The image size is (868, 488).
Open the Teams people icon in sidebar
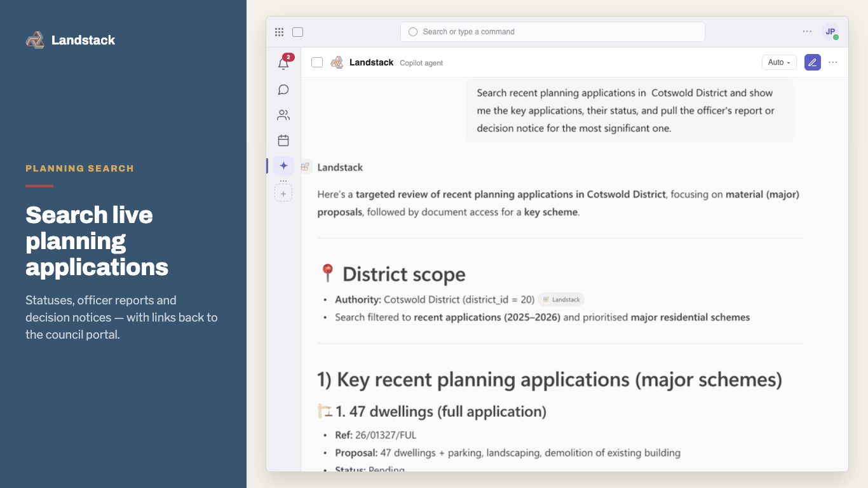click(x=283, y=115)
